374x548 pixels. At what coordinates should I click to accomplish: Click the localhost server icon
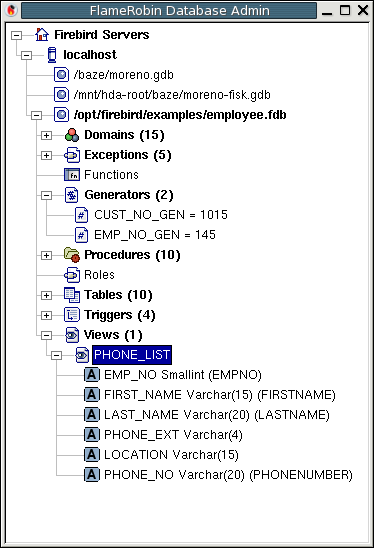tap(52, 55)
